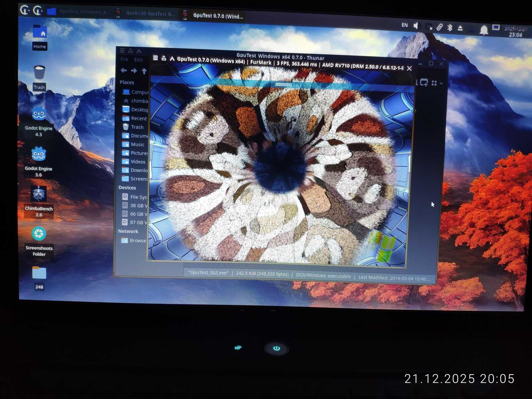Click the eject removable media tray icon
This screenshot has width=532, height=399.
point(460,28)
